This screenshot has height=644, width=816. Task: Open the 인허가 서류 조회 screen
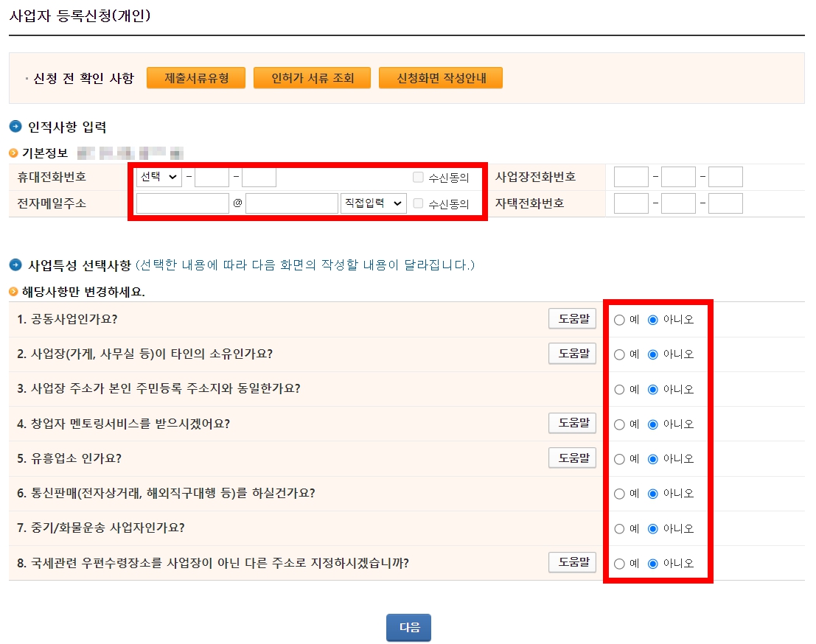click(312, 77)
